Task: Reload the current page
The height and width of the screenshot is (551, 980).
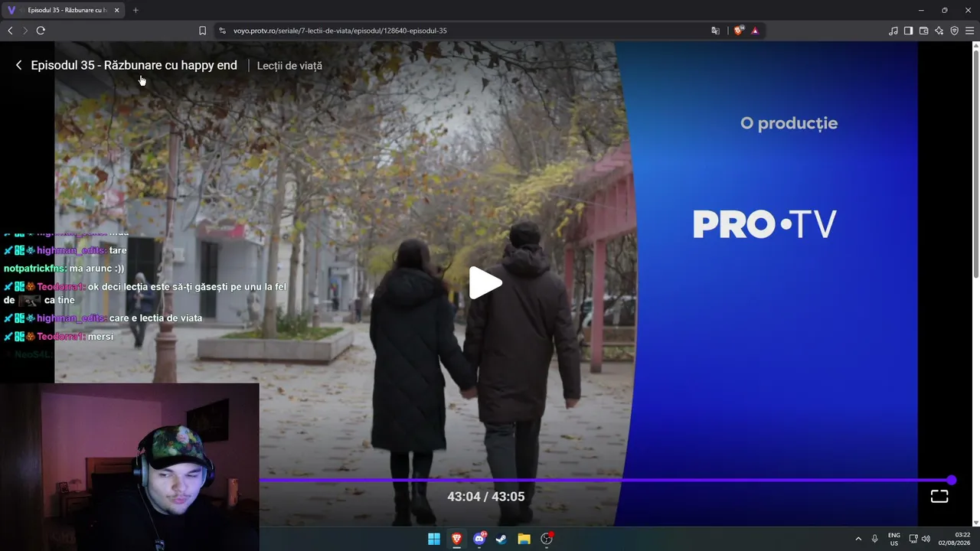Action: (x=41, y=31)
